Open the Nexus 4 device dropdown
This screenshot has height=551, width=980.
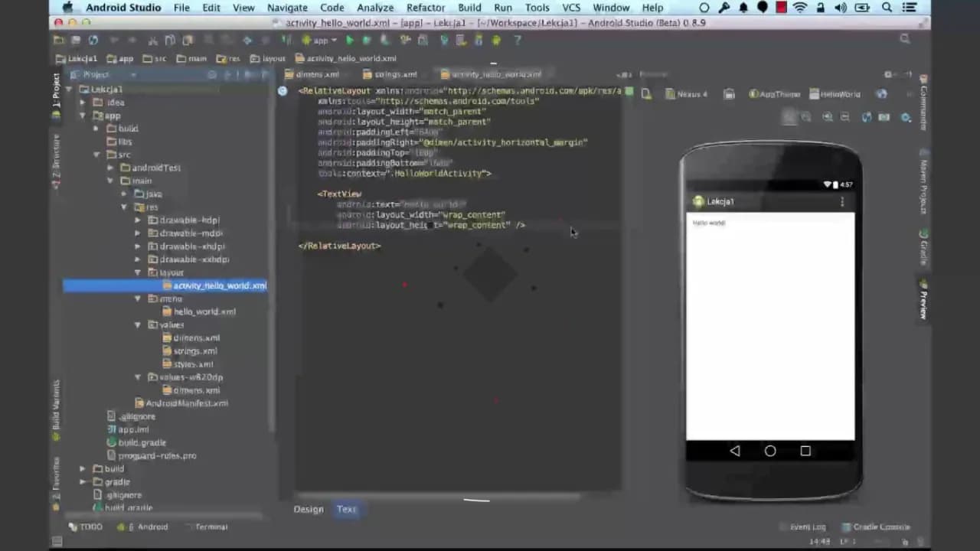click(689, 94)
